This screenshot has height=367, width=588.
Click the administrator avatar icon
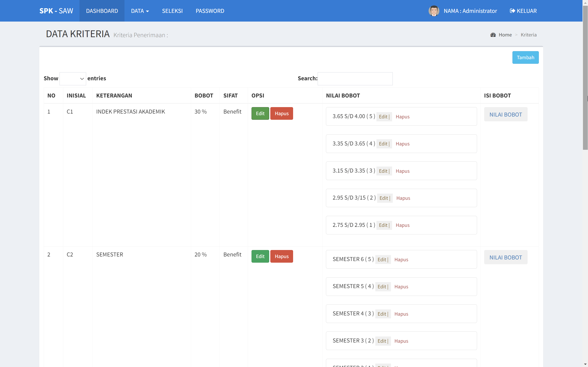[434, 11]
